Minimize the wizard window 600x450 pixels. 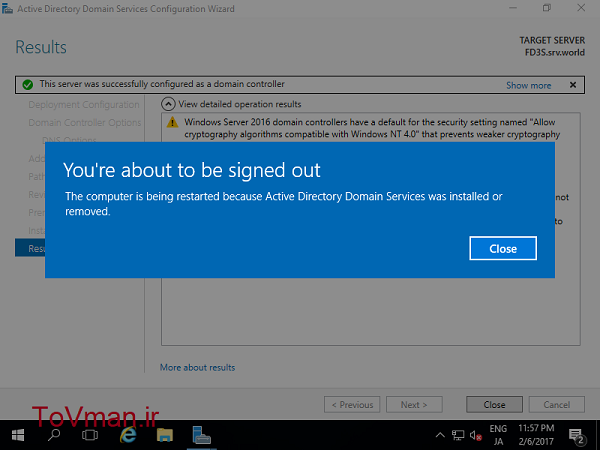[513, 8]
